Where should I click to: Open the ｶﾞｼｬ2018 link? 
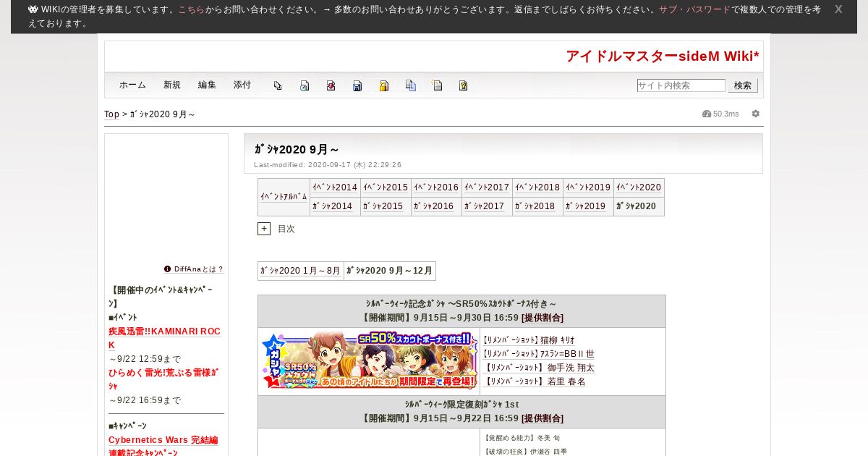pos(535,206)
